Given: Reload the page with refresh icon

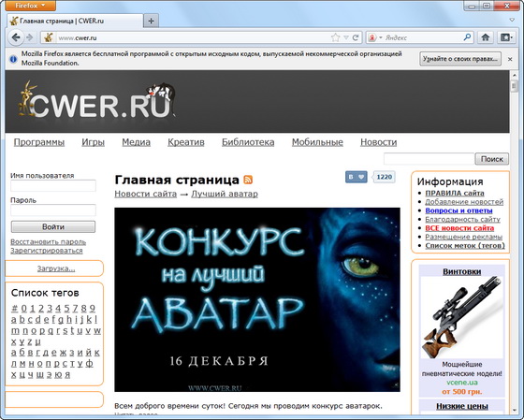Looking at the screenshot, I should point(356,37).
